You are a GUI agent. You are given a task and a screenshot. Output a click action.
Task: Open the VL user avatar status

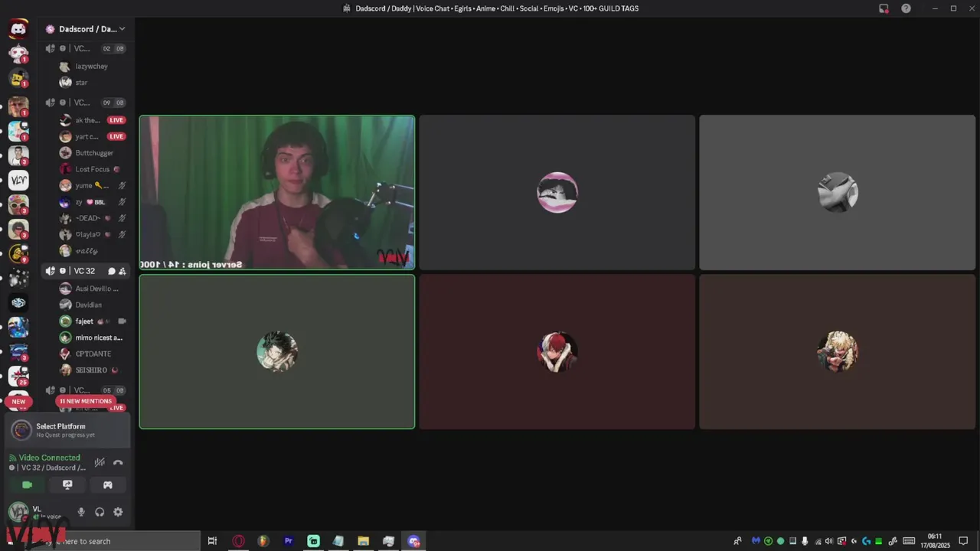click(19, 512)
